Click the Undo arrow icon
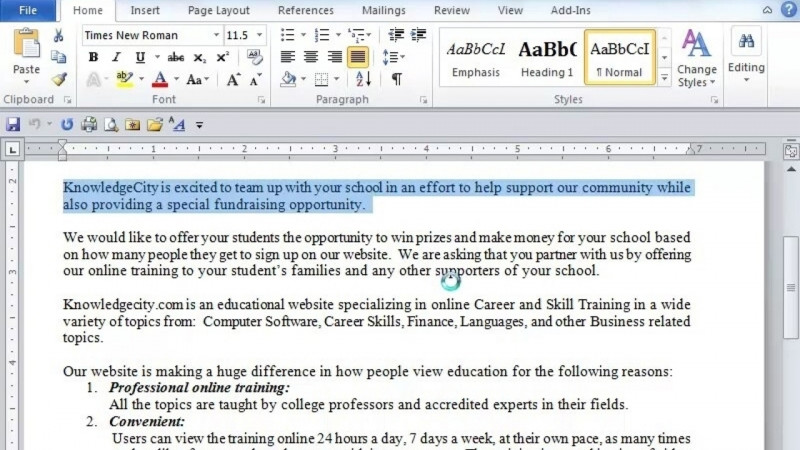The height and width of the screenshot is (450, 800). 34,124
